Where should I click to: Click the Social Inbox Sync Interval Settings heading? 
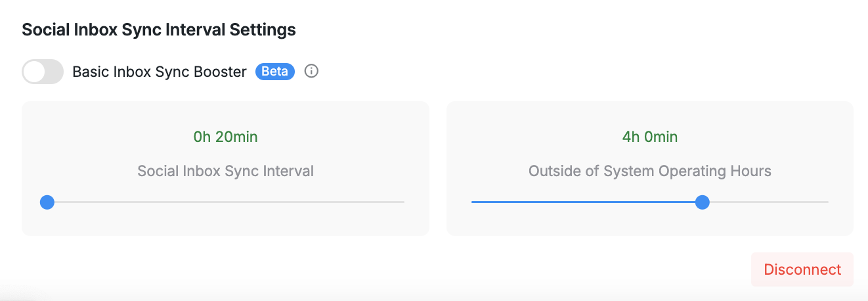click(x=159, y=30)
